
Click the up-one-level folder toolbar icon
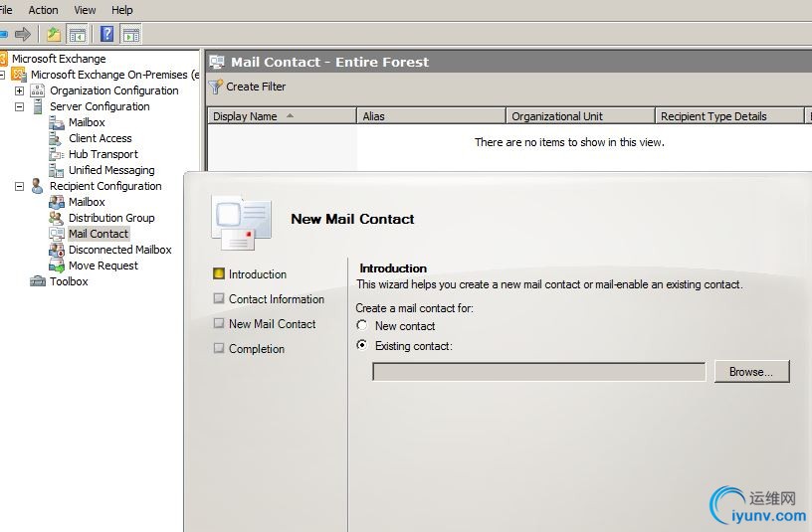pyautogui.click(x=54, y=35)
